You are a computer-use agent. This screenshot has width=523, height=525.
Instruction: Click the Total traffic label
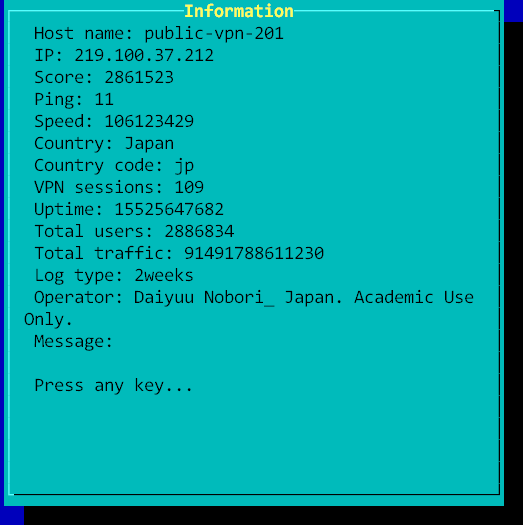[103, 253]
